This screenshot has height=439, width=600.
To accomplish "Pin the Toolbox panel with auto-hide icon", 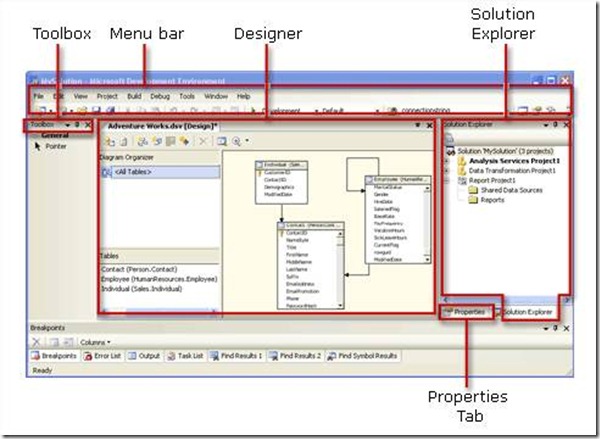I will point(78,125).
